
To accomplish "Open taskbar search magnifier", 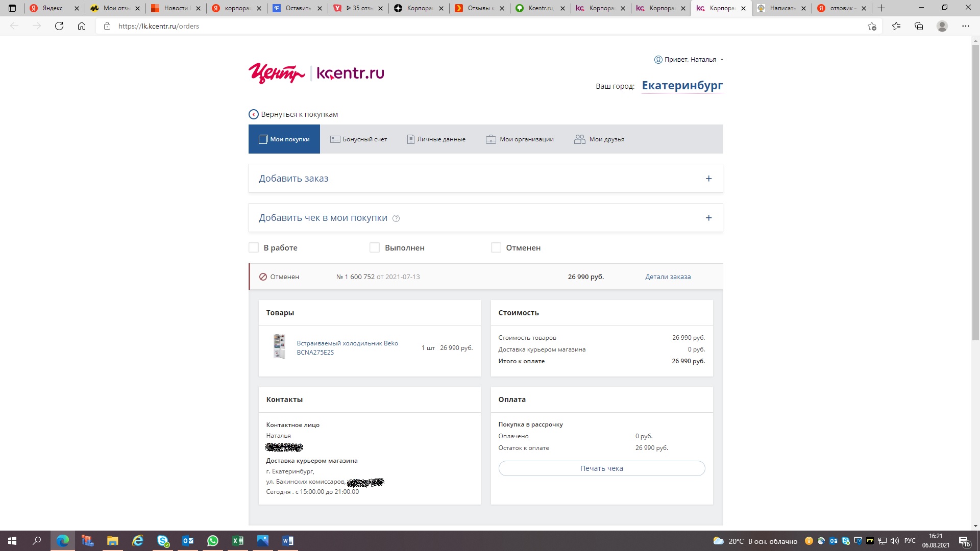I will [37, 541].
